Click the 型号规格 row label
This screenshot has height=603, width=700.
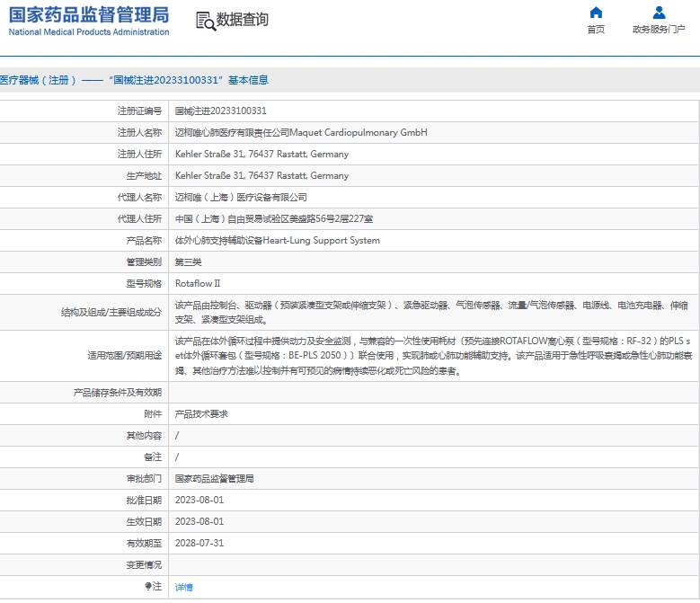pos(144,283)
